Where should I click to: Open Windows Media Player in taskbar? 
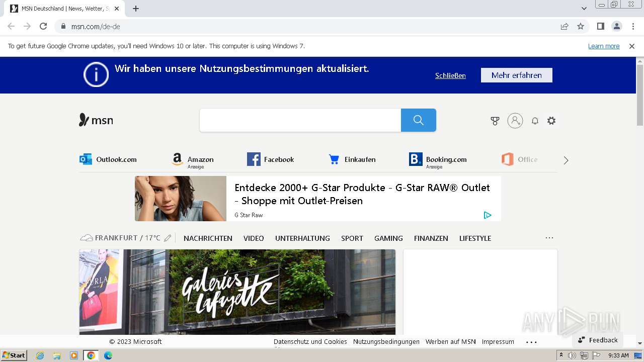coord(74,355)
